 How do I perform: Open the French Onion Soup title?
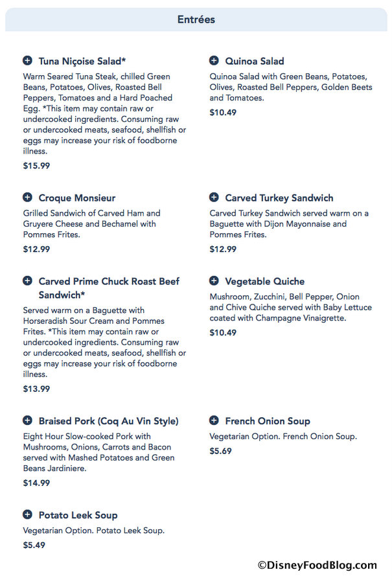(268, 422)
